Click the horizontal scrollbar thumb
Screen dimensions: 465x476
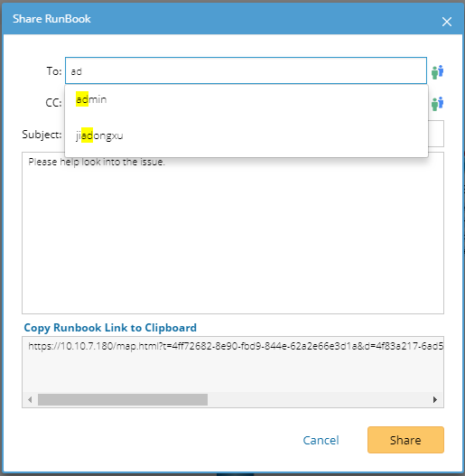coord(123,399)
